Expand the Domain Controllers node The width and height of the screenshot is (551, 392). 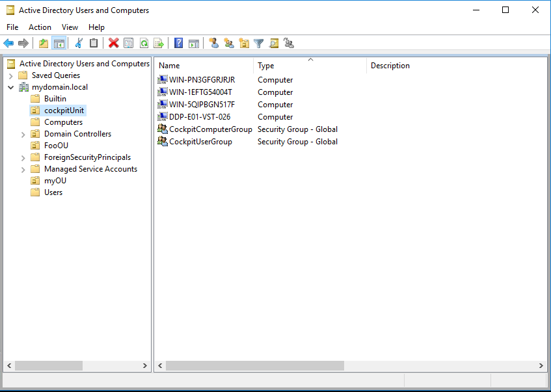click(x=23, y=134)
